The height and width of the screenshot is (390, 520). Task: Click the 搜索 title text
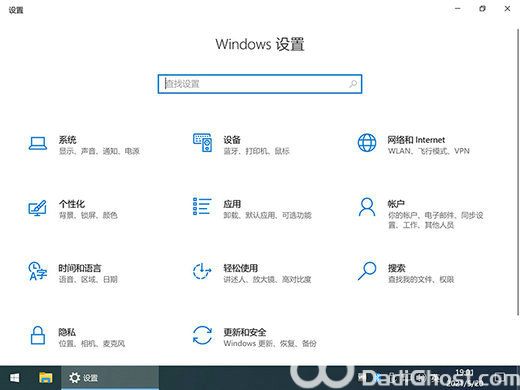coord(396,268)
